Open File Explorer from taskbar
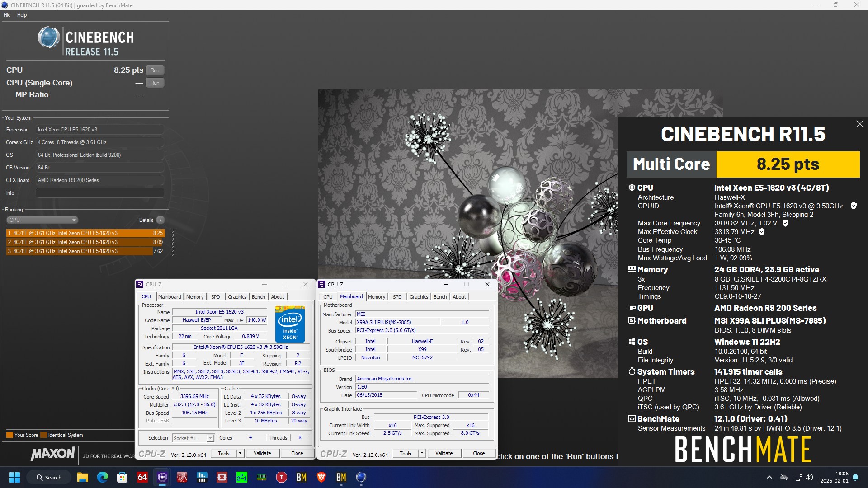This screenshot has width=868, height=488. click(x=82, y=477)
